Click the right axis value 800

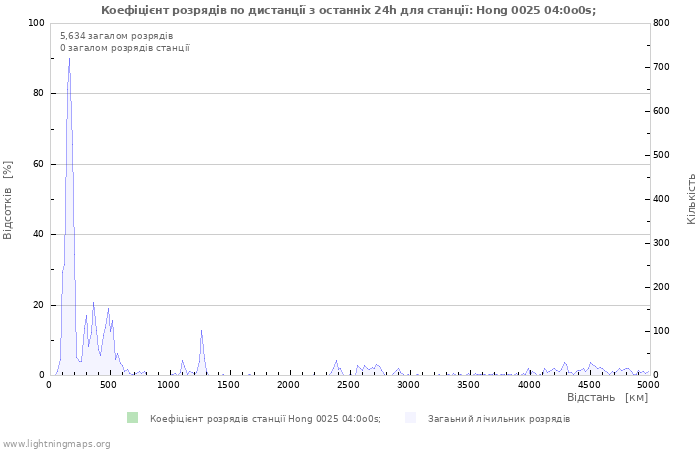coord(662,23)
